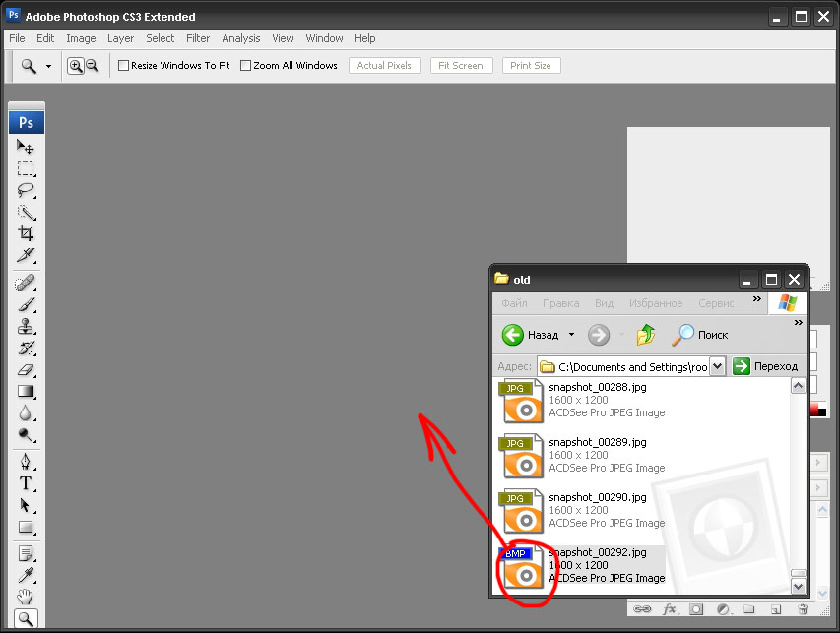Open the Filter menu
Screen dimensions: 840x633
(x=198, y=38)
